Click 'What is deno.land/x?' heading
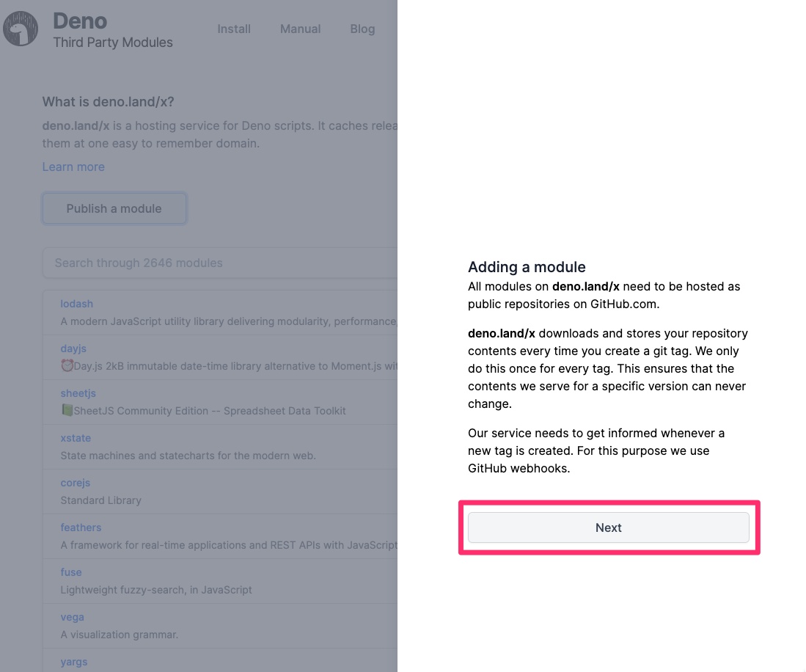 point(108,102)
